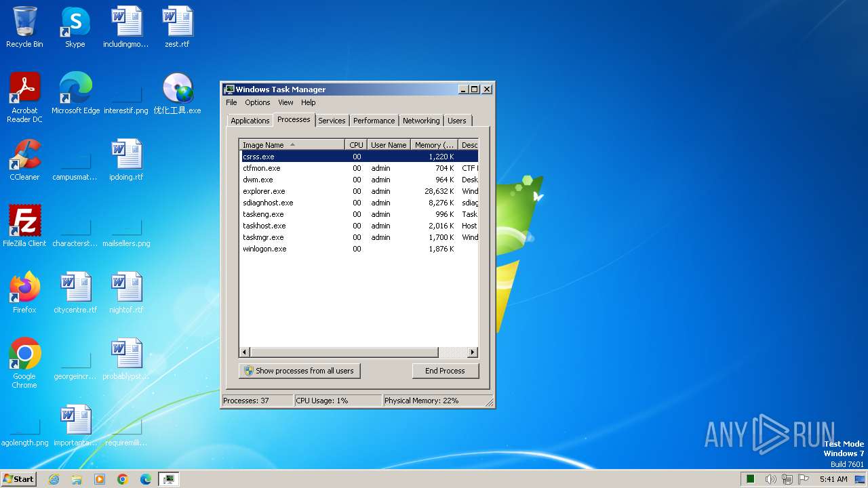Sort by the User Name column header
The height and width of the screenshot is (488, 868).
point(389,145)
